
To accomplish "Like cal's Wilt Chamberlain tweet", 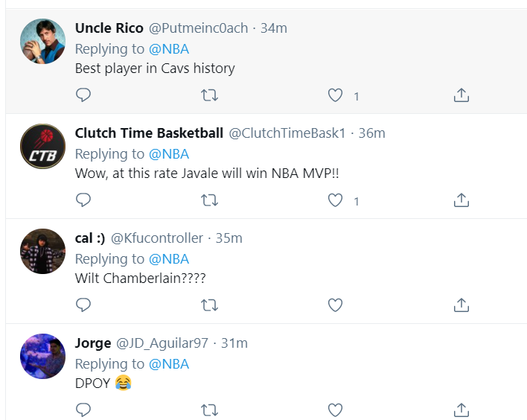I will point(336,305).
